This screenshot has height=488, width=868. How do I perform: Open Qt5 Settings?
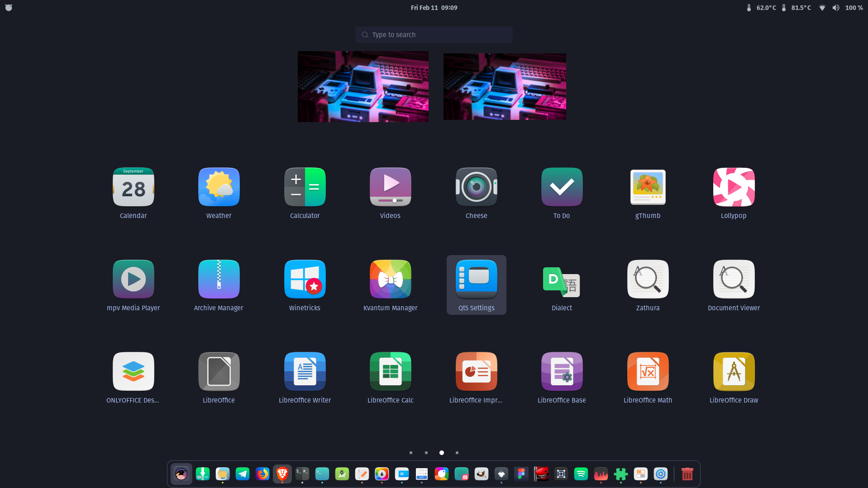coord(476,279)
